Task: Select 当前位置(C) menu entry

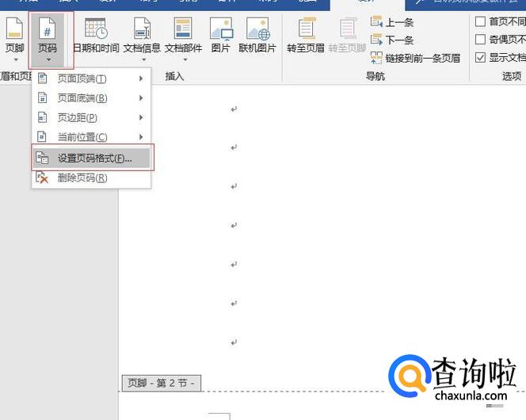Action: pos(91,137)
